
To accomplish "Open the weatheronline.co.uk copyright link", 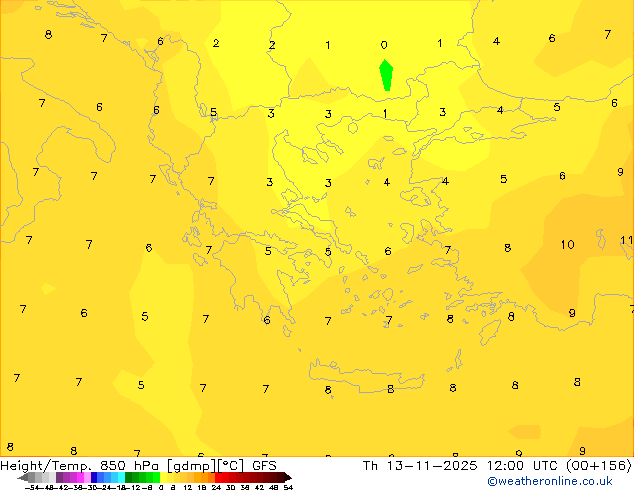I will pos(549,481).
